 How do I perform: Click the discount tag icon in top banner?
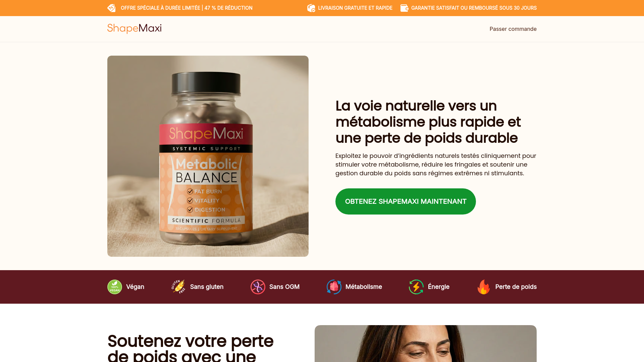click(111, 8)
